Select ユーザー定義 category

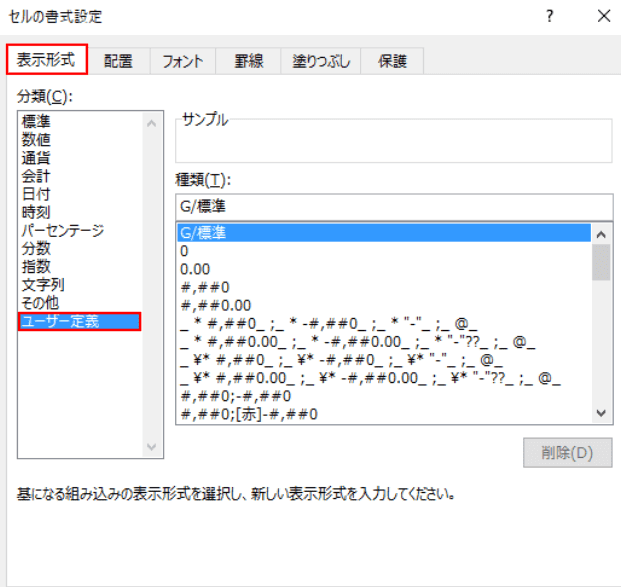[80, 321]
